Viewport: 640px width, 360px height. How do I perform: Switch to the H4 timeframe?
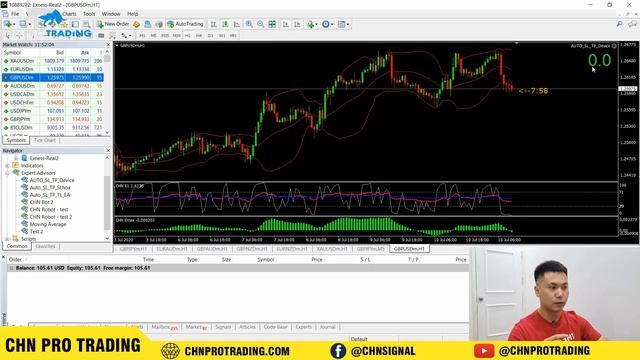click(x=199, y=36)
